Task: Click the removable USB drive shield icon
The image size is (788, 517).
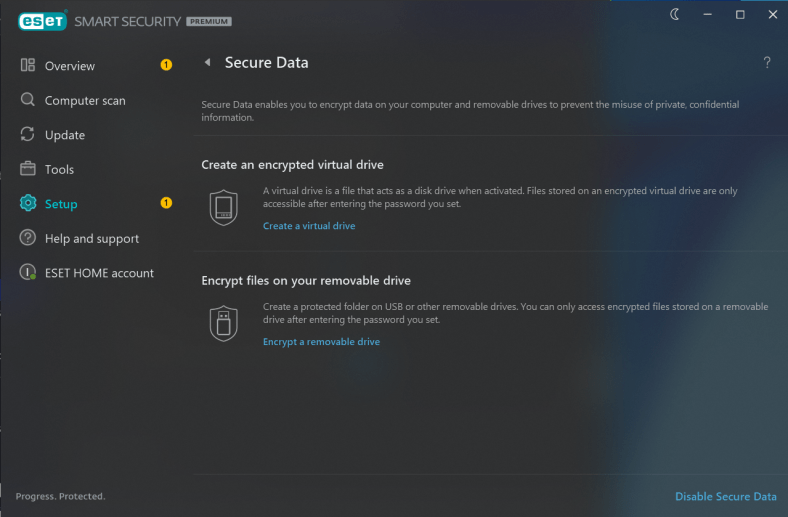Action: tap(224, 324)
